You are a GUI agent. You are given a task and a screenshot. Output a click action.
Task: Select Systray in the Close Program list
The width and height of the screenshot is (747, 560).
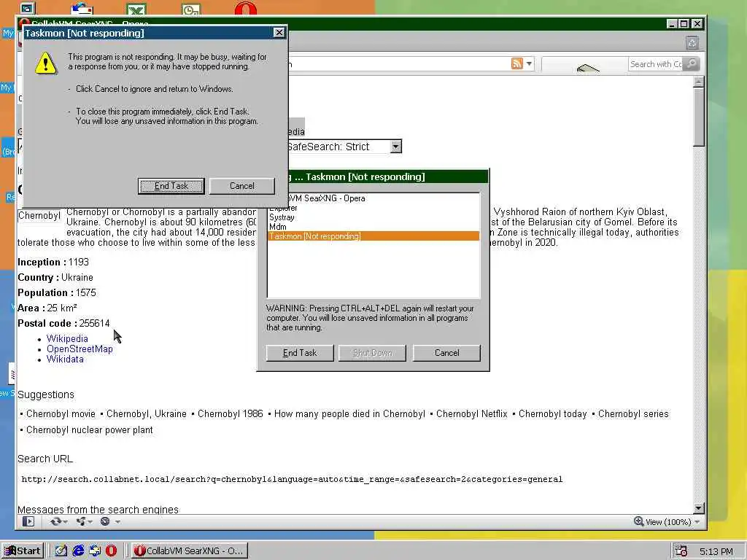tap(373, 217)
